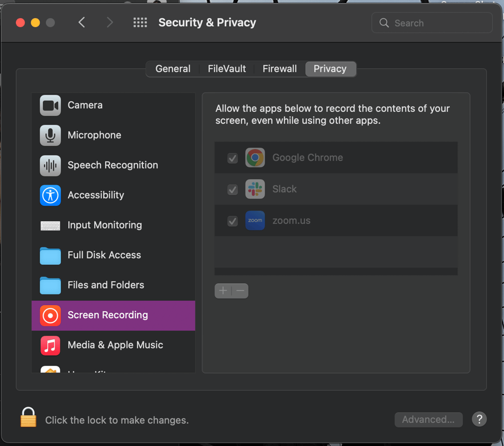Image resolution: width=504 pixels, height=446 pixels.
Task: Click the Advanced... button
Action: pos(428,419)
